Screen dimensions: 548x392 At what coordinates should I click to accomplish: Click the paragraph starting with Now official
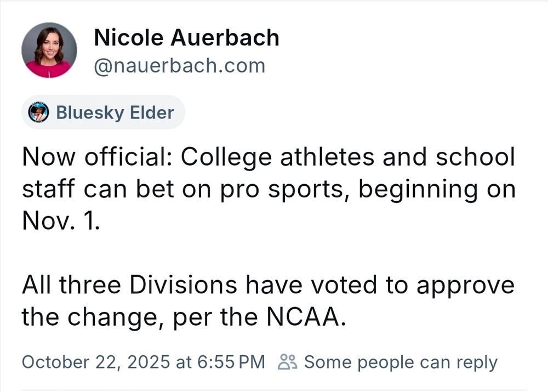click(269, 189)
